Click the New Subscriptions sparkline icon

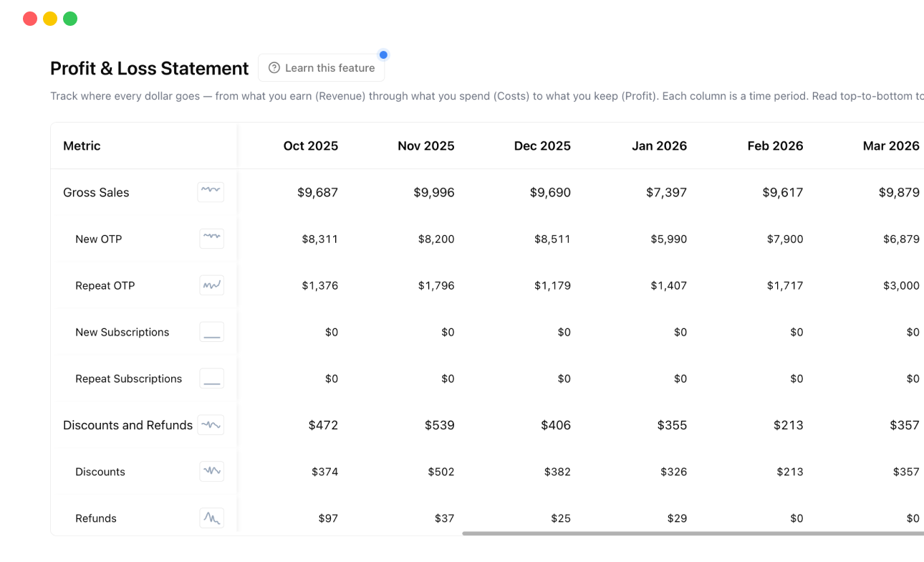(211, 331)
